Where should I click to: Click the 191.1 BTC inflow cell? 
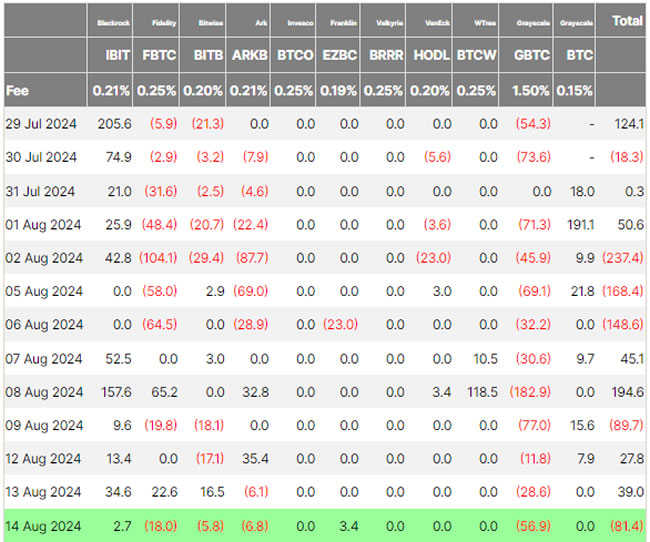(580, 224)
